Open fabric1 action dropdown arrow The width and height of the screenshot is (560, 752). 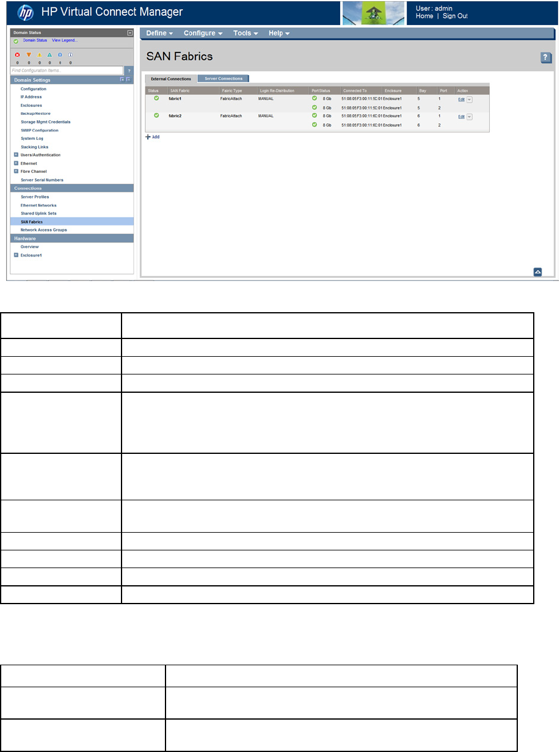pos(470,99)
